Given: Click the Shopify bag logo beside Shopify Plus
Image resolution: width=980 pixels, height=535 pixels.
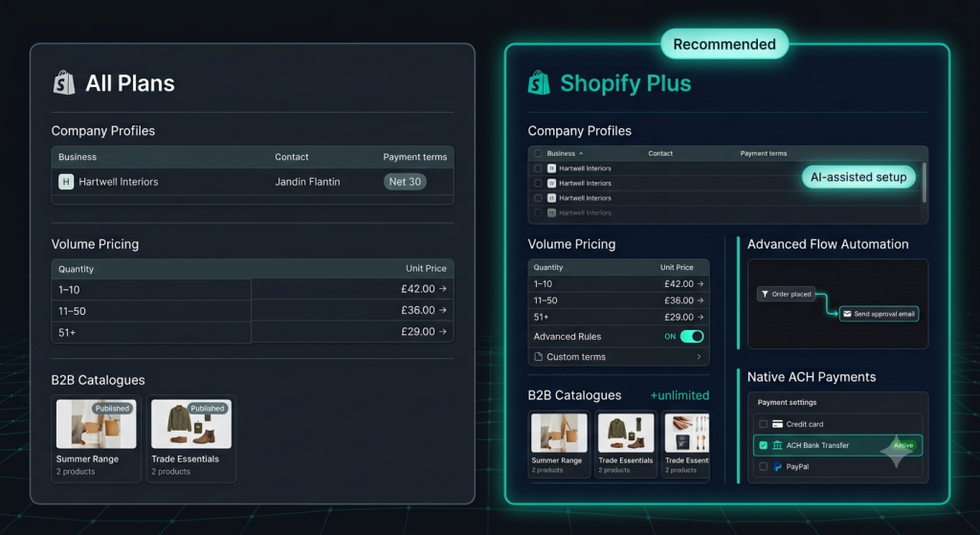Looking at the screenshot, I should [539, 82].
